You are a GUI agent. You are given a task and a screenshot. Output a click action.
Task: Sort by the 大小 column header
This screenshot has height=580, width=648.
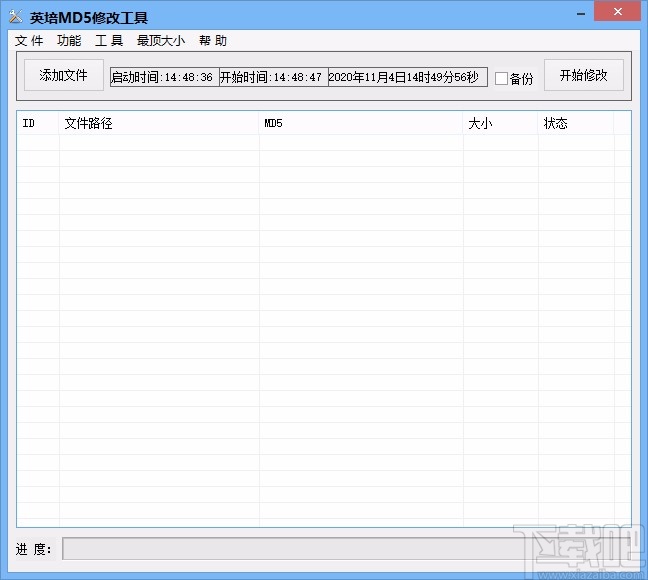[500, 123]
